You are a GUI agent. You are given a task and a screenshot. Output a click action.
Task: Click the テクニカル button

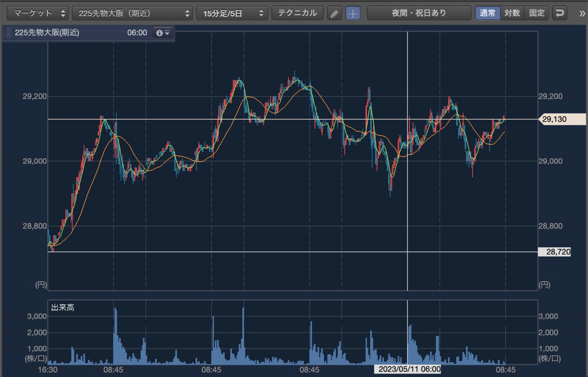[297, 13]
